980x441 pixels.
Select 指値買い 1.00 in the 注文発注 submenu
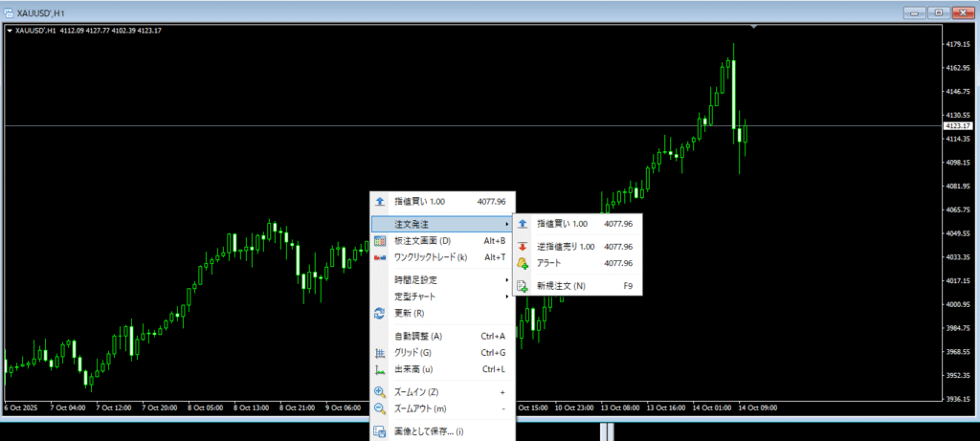[563, 224]
